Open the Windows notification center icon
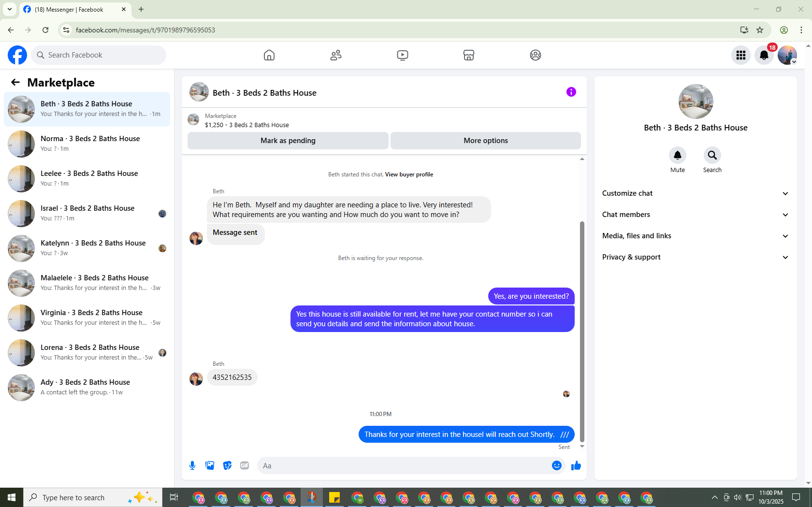Image resolution: width=812 pixels, height=507 pixels. (796, 497)
